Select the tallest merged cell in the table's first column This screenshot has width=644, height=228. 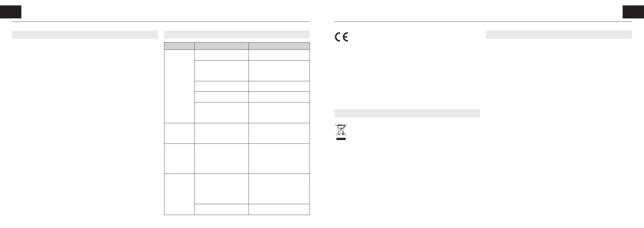[x=179, y=86]
